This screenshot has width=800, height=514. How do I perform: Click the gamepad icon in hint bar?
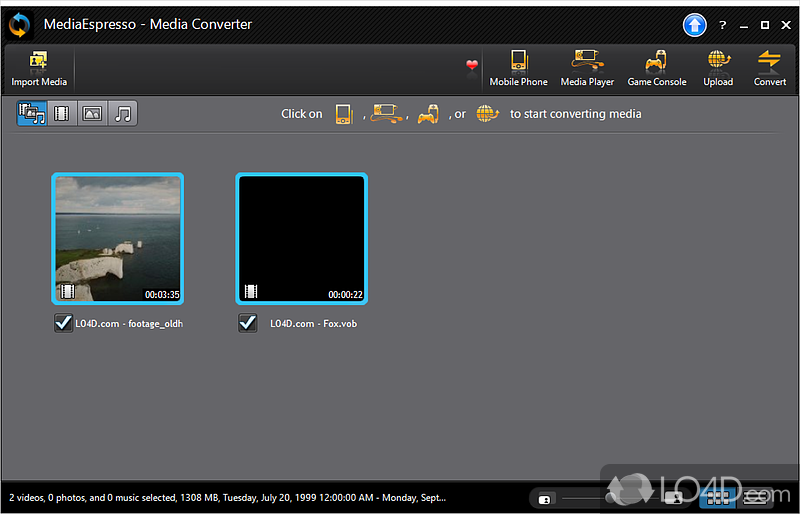[428, 114]
